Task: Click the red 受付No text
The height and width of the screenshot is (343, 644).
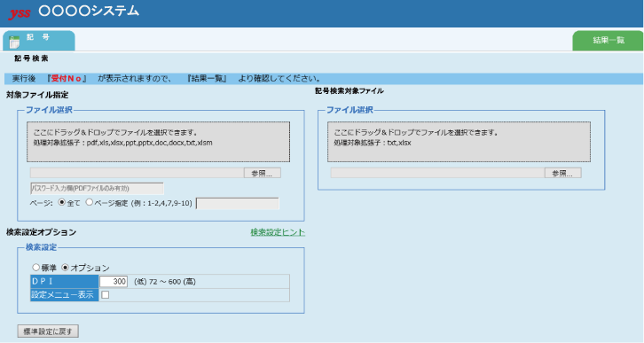Action: [x=67, y=78]
